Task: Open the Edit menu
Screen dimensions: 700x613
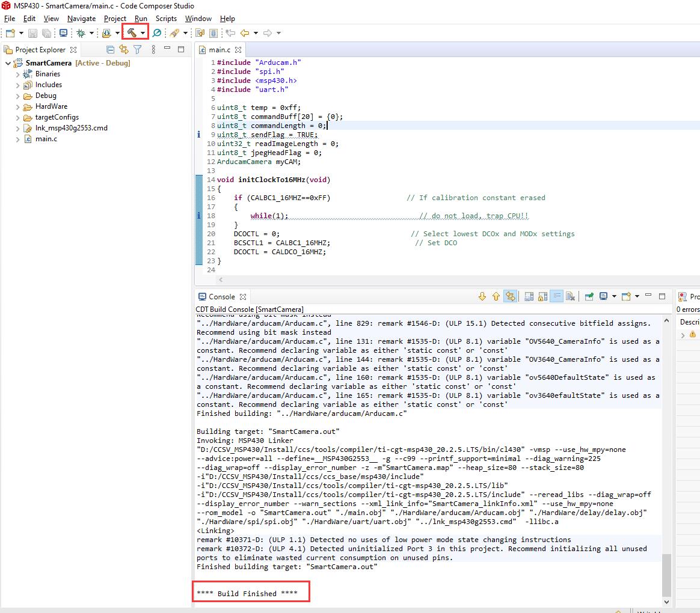Action: 29,19
